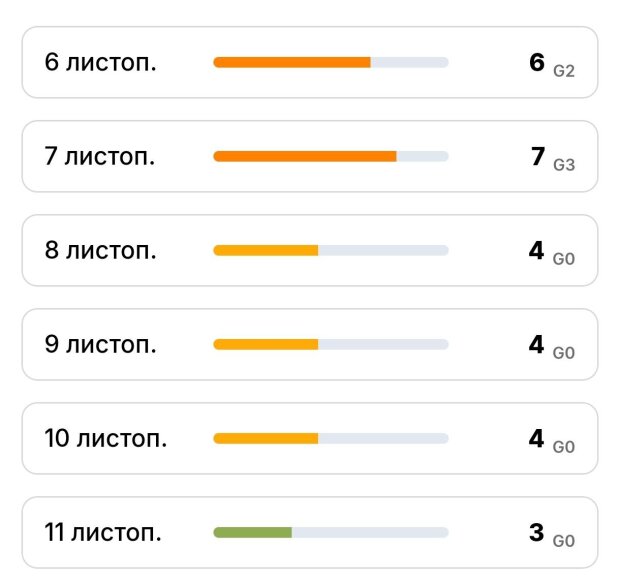The image size is (620, 582).
Task: Click the 6 листоп. date label
Action: pos(100,62)
